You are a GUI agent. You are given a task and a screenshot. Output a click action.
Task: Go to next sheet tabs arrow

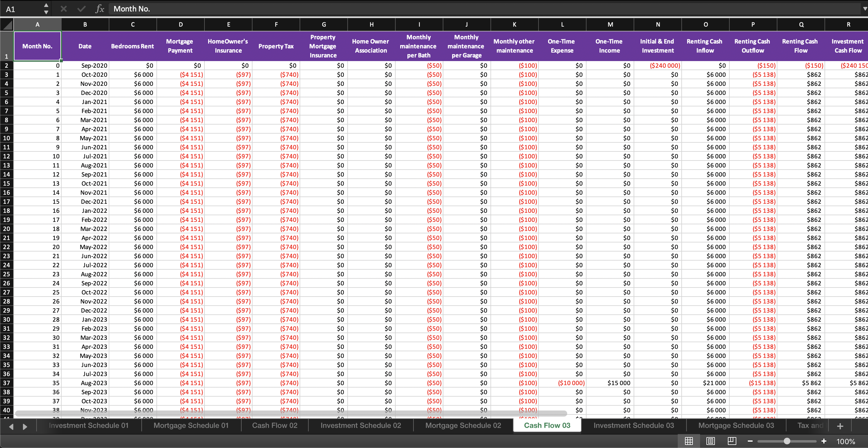[x=25, y=427]
